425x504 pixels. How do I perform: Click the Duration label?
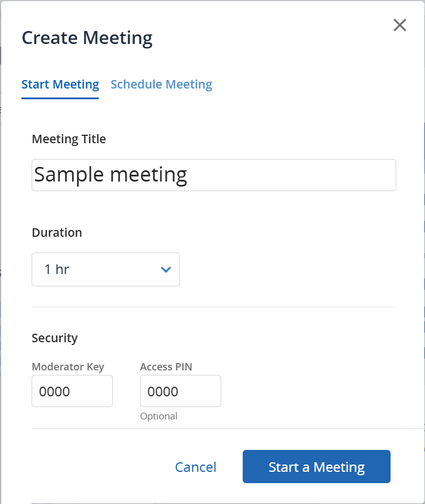pos(56,232)
